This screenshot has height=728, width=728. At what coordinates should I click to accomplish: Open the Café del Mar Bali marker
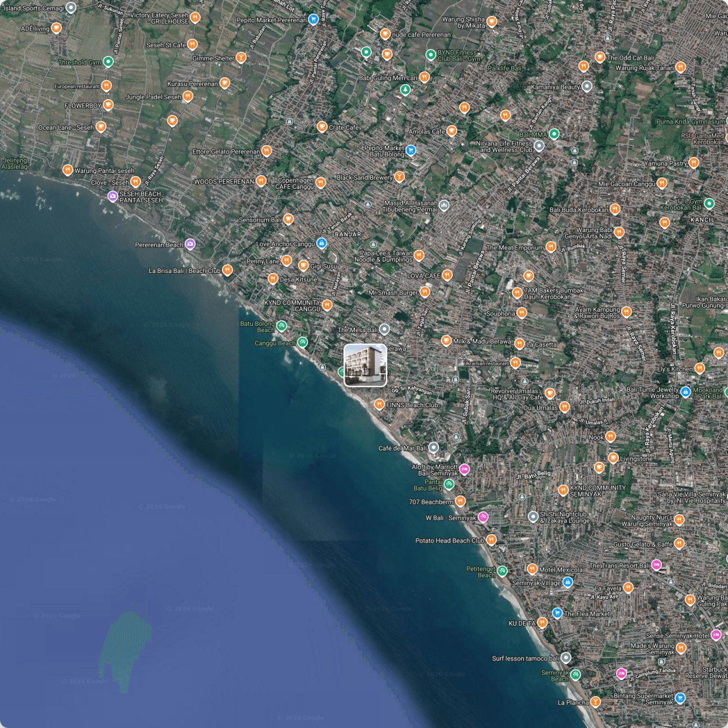point(433,448)
